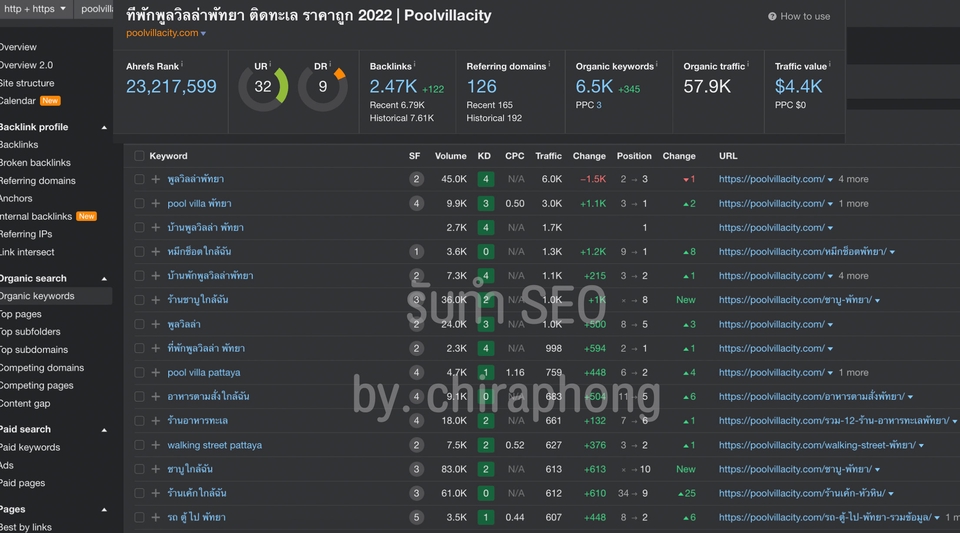Open Content gap in the sidebar
This screenshot has width=960, height=533.
(25, 403)
